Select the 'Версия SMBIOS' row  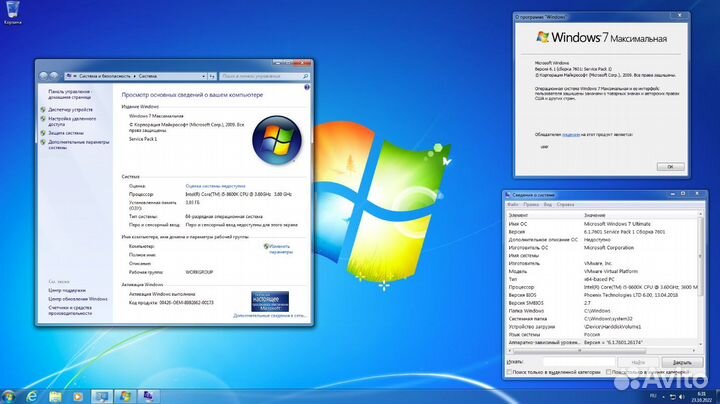point(602,303)
